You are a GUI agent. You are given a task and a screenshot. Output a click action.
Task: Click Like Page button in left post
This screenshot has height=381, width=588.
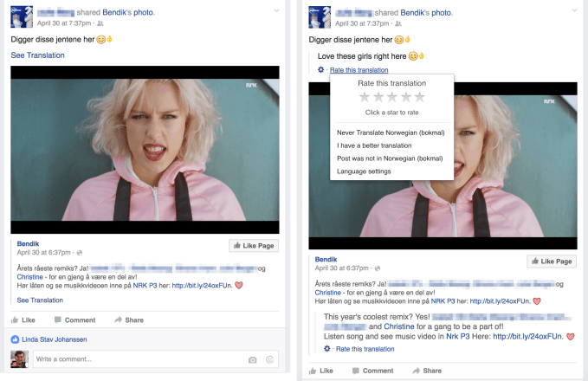[254, 246]
